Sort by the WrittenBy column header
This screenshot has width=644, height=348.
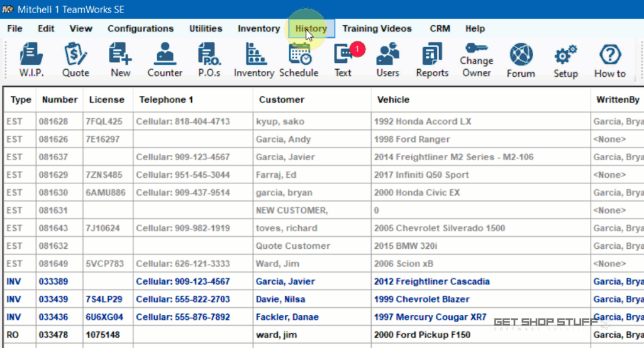coord(618,100)
